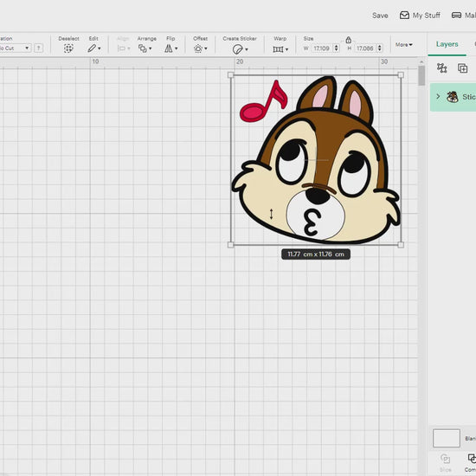
Task: Expand the Sticker layer group
Action: click(x=438, y=97)
